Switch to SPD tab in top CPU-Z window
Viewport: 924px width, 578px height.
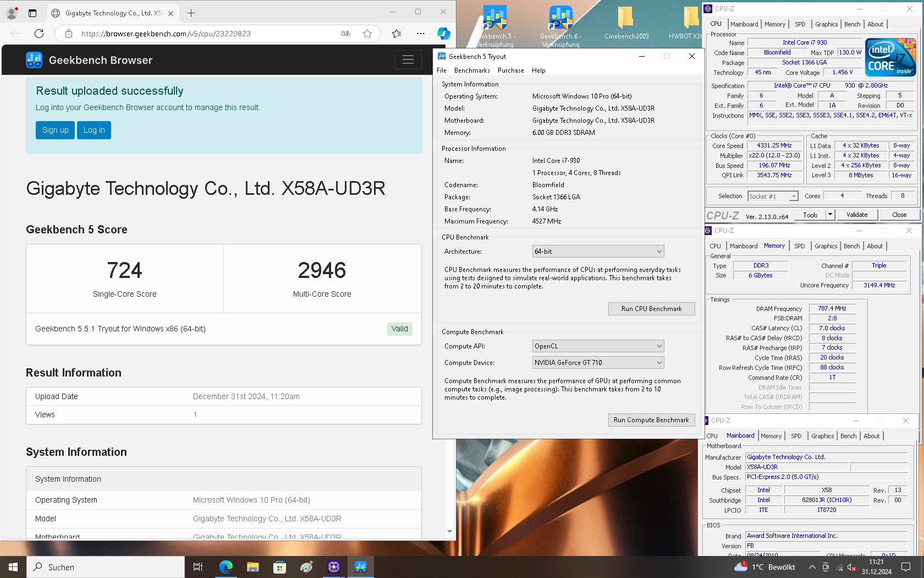tap(800, 24)
